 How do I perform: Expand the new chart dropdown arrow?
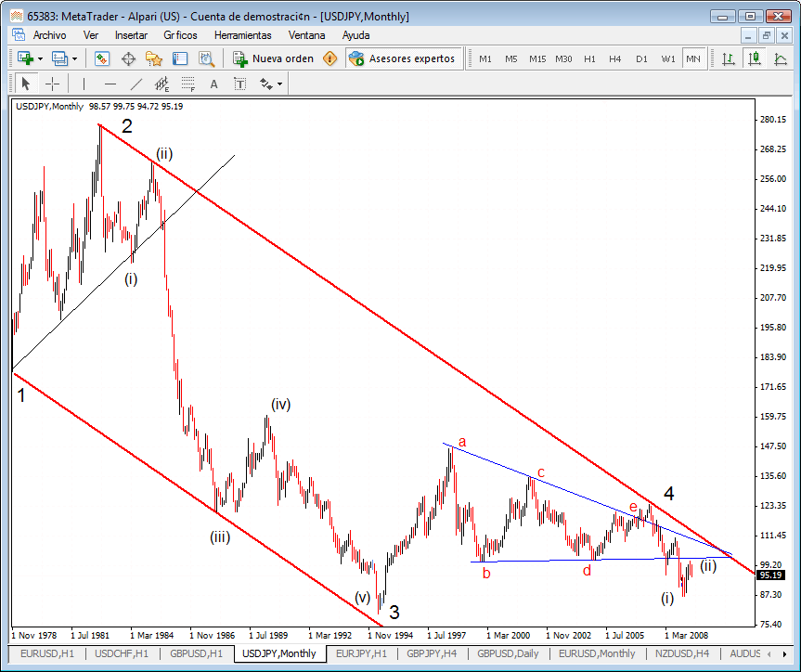[x=40, y=58]
